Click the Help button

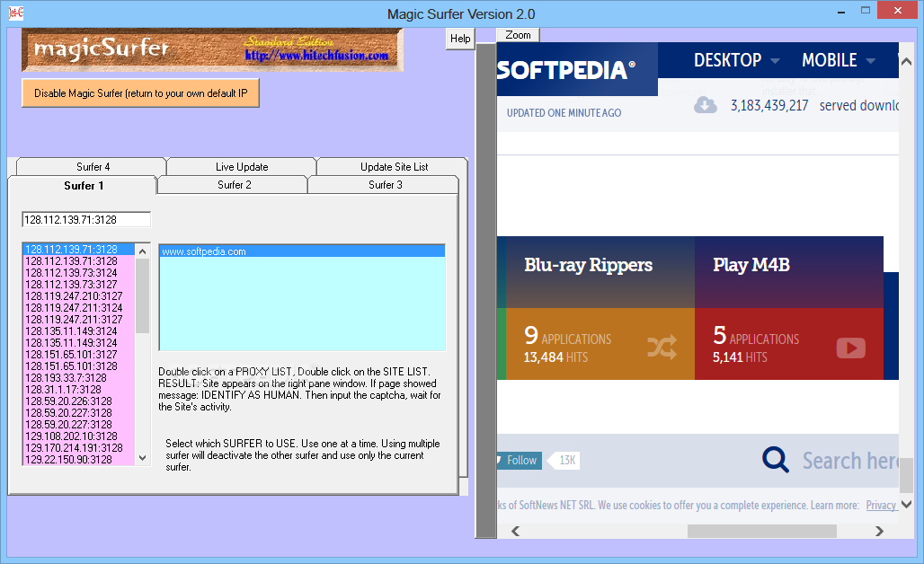tap(460, 39)
